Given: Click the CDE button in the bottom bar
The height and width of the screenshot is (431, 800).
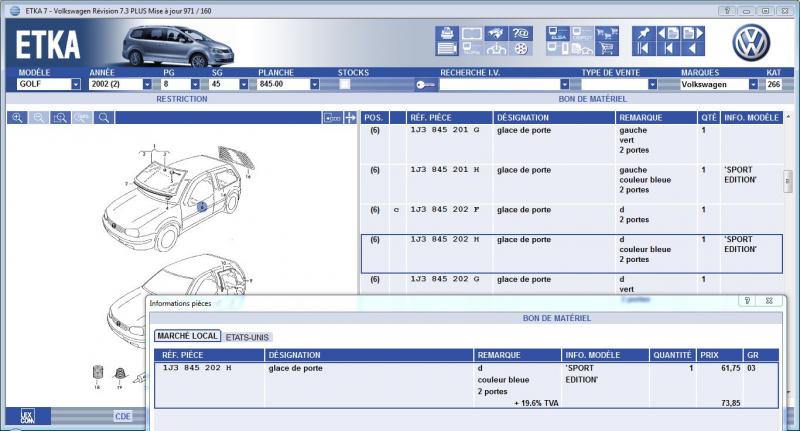Looking at the screenshot, I should 122,416.
